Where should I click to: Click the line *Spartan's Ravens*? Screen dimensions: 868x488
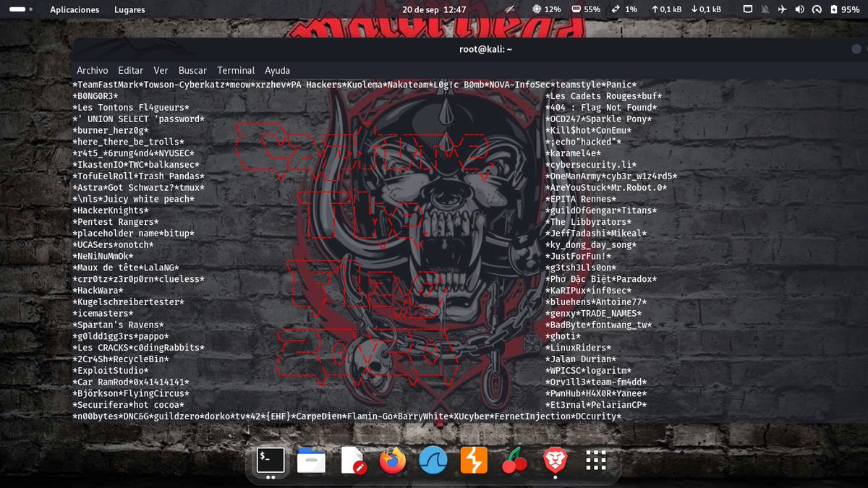[118, 325]
